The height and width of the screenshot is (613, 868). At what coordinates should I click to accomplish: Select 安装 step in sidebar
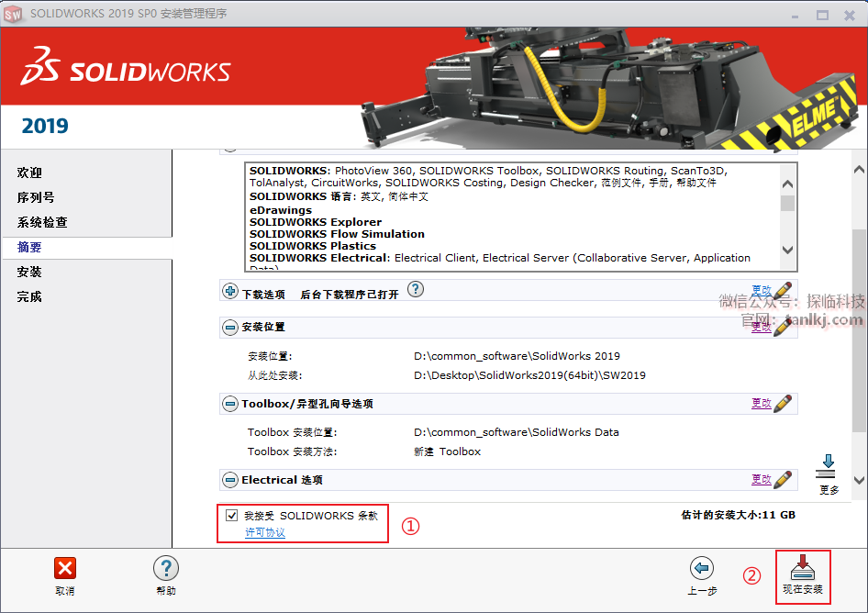point(29,272)
